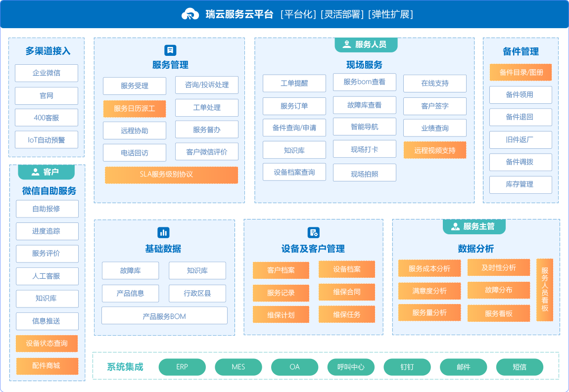Click the 呼叫中心 integration pill
569x392 pixels.
[x=351, y=367]
